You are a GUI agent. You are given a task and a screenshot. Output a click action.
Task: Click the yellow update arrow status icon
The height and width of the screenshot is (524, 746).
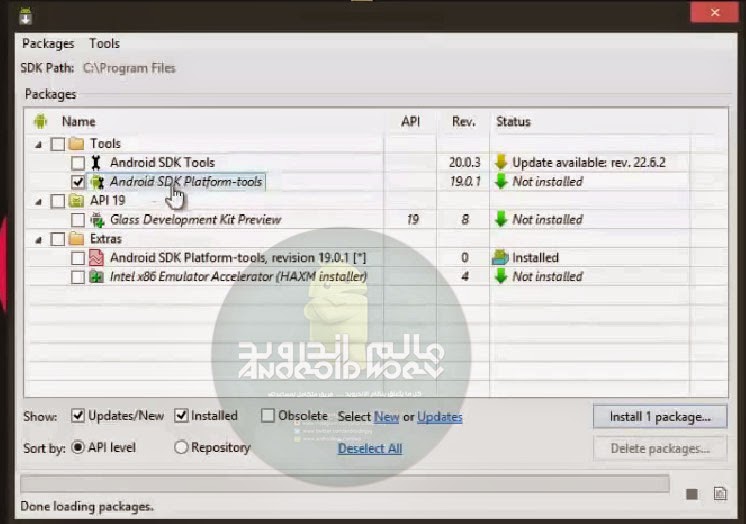(501, 162)
